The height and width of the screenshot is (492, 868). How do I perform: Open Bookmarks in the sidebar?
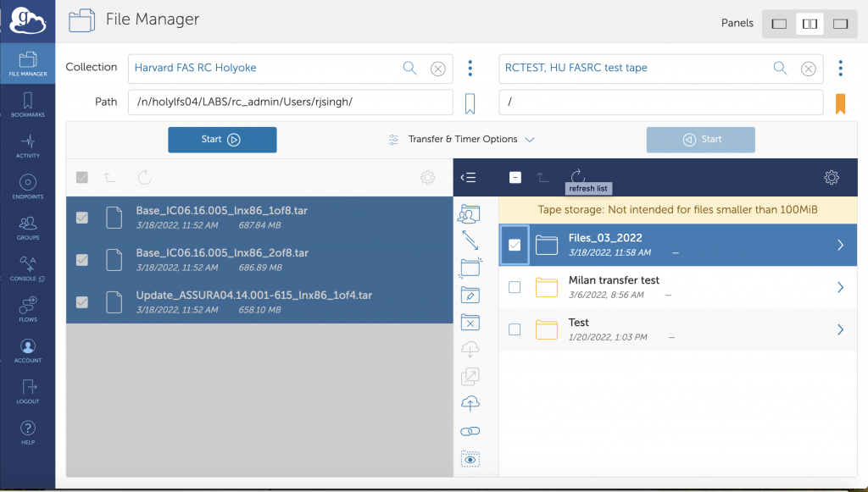pos(28,104)
